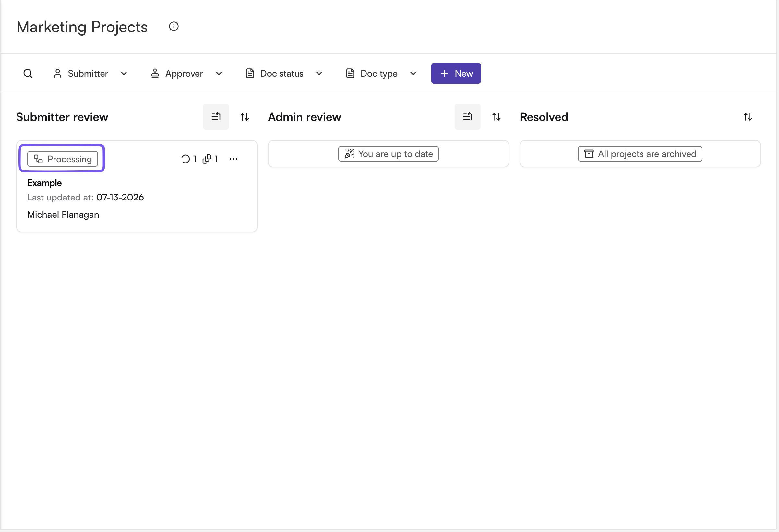Screen dimensions: 779x532
Task: Click the Processing status badge
Action: point(63,159)
